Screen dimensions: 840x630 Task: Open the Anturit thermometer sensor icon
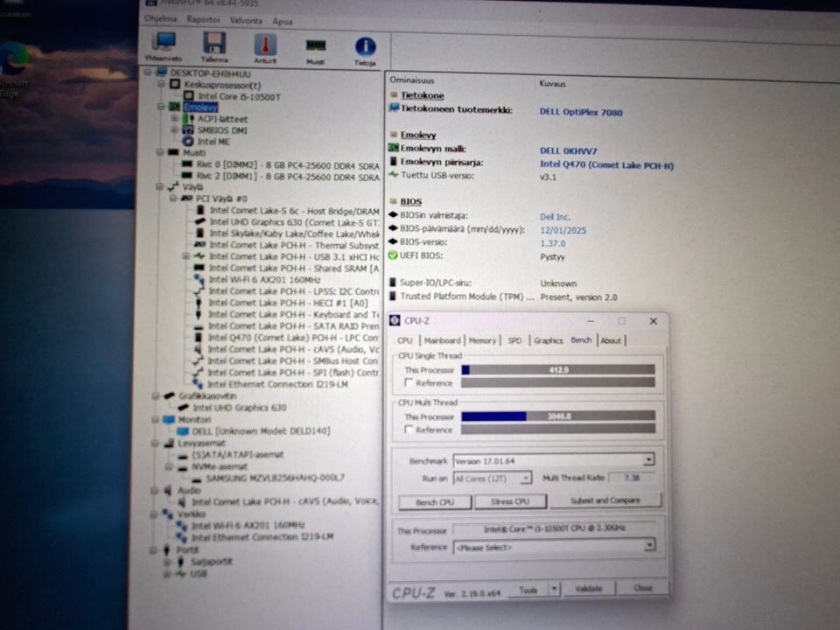coord(265,45)
